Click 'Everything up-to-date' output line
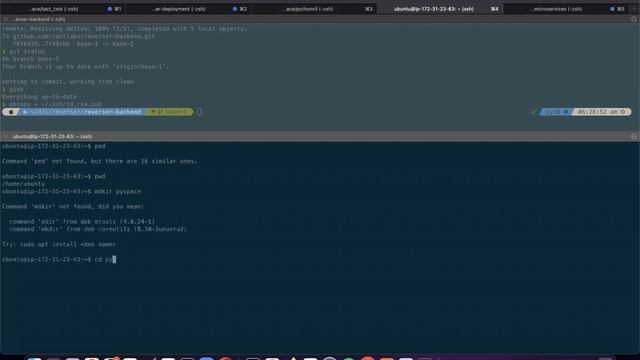The image size is (640, 360). [39, 97]
